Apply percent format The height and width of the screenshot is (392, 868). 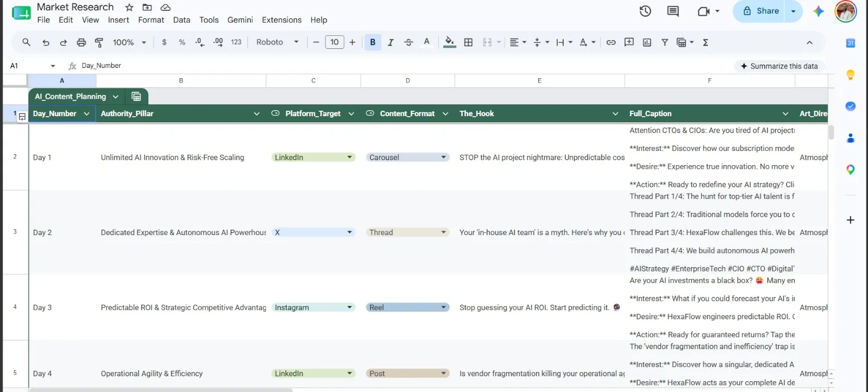pyautogui.click(x=182, y=42)
